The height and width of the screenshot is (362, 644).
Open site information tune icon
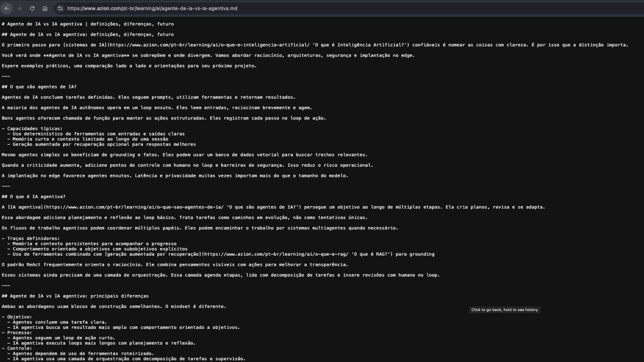coord(60,8)
